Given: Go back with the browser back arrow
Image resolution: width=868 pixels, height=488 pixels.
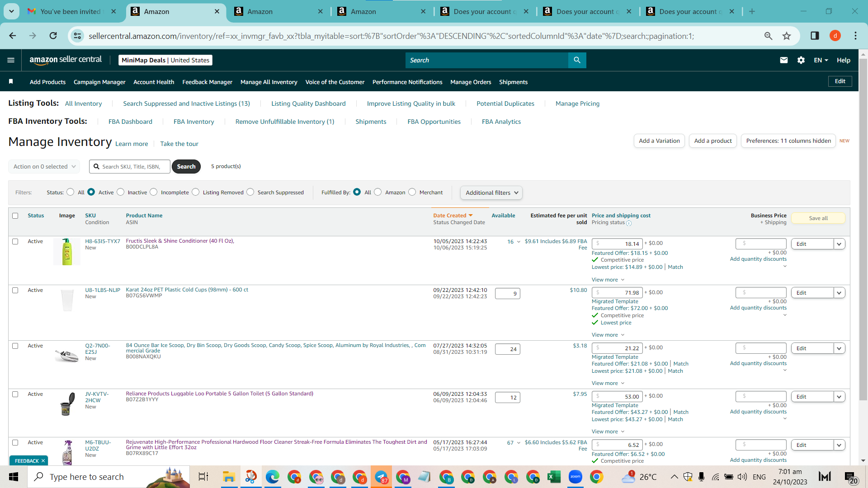Looking at the screenshot, I should pos(13,36).
